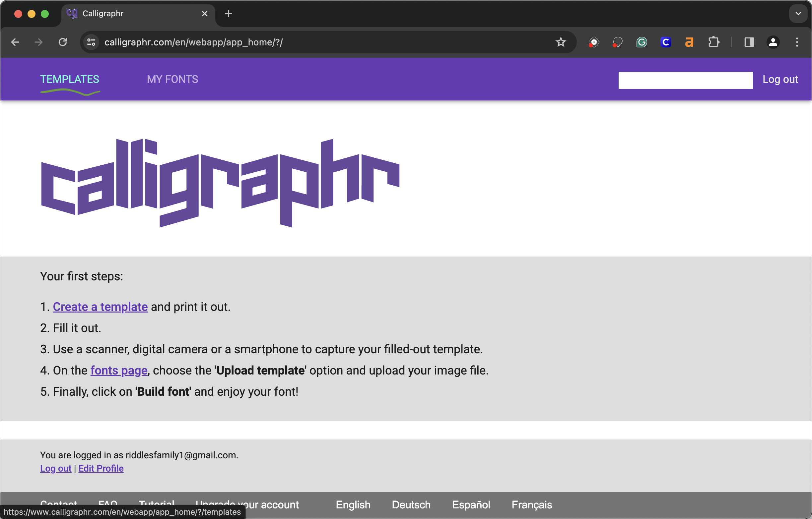Expand the tab search dropdown arrow
The width and height of the screenshot is (812, 519).
(x=798, y=14)
